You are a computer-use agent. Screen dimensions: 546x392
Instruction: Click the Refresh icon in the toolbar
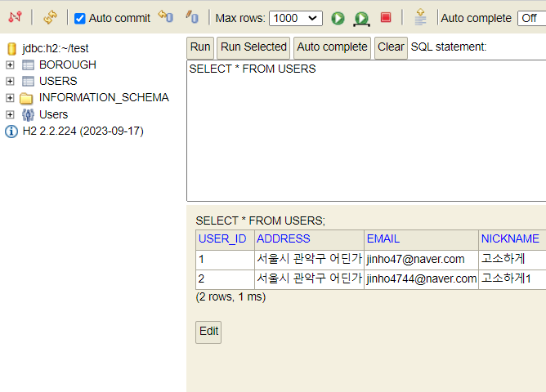50,17
